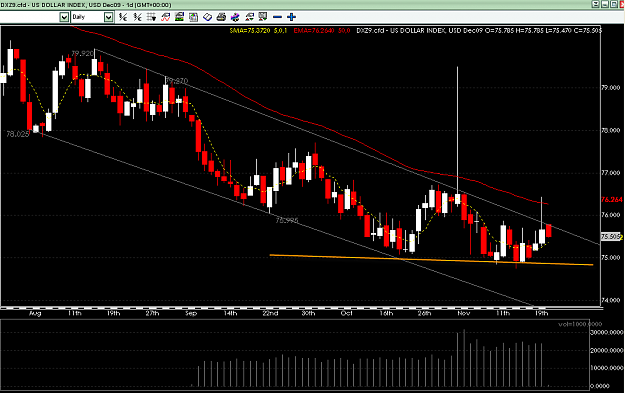The image size is (625, 393).
Task: Close the chart window with red X
Action: click(x=621, y=4)
